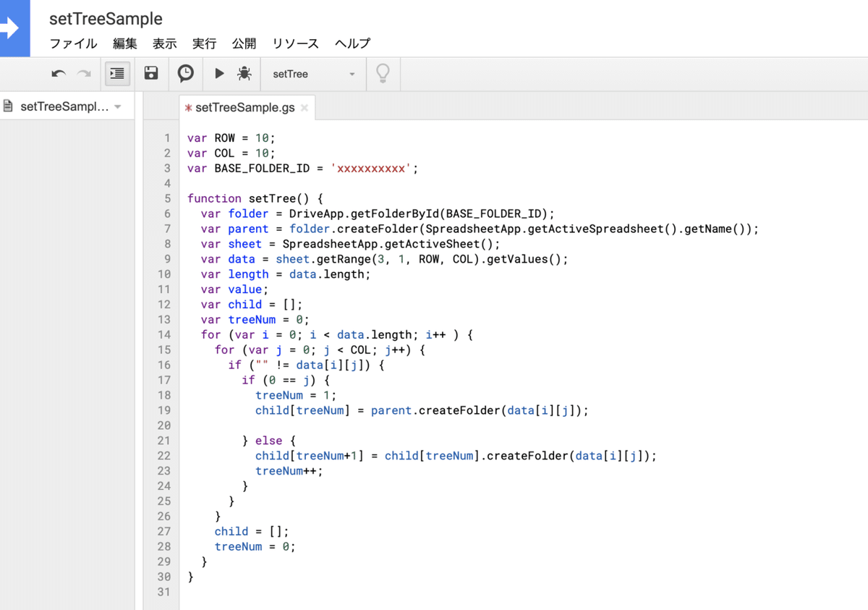Open the 表示 menu
The height and width of the screenshot is (610, 868).
pyautogui.click(x=165, y=43)
